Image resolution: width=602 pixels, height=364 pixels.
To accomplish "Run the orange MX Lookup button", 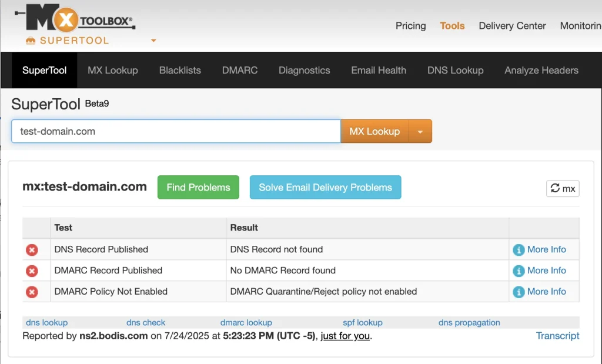I will (374, 131).
